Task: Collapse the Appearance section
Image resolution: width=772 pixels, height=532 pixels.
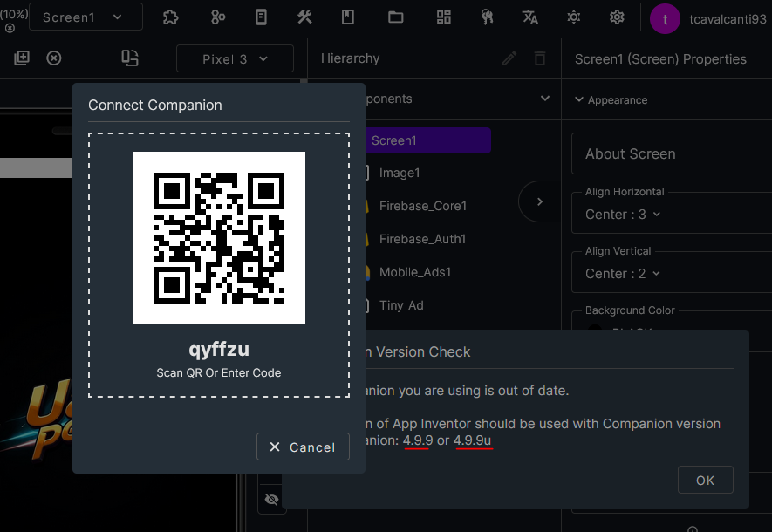Action: (x=579, y=99)
